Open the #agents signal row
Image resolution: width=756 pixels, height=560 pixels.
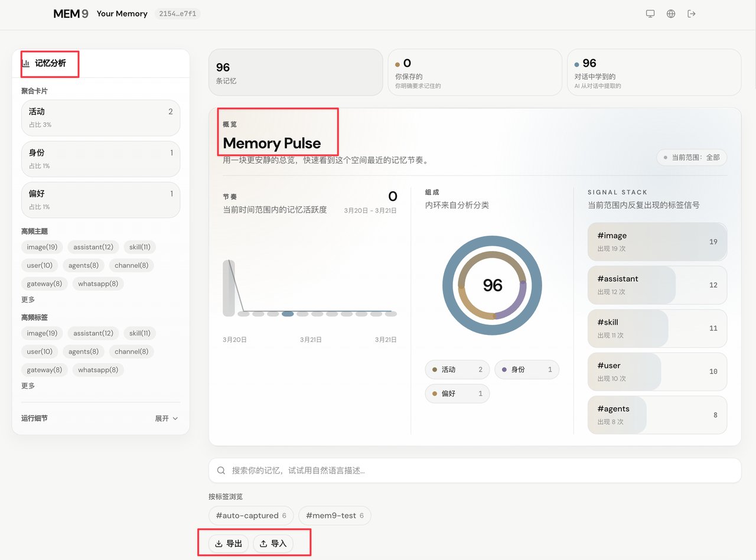coord(657,415)
